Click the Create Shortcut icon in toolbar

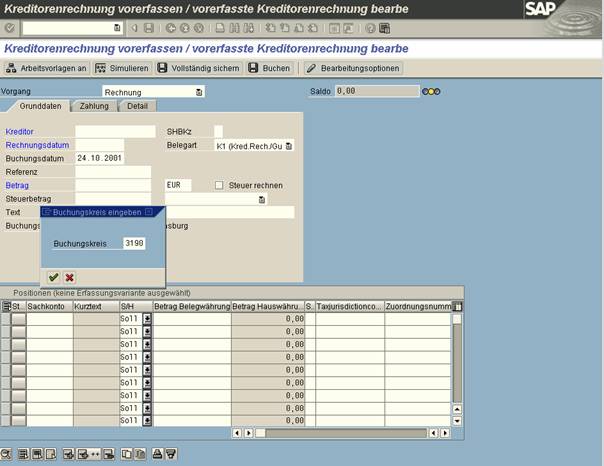[348, 28]
